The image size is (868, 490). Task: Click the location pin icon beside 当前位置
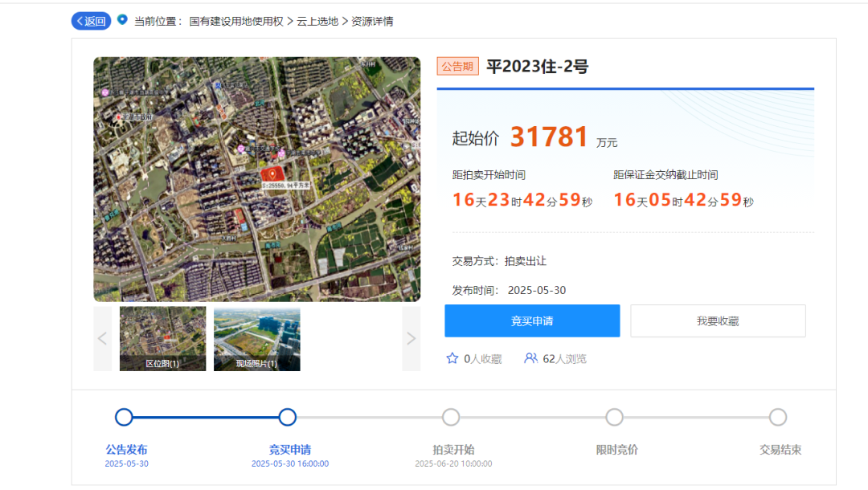[122, 20]
